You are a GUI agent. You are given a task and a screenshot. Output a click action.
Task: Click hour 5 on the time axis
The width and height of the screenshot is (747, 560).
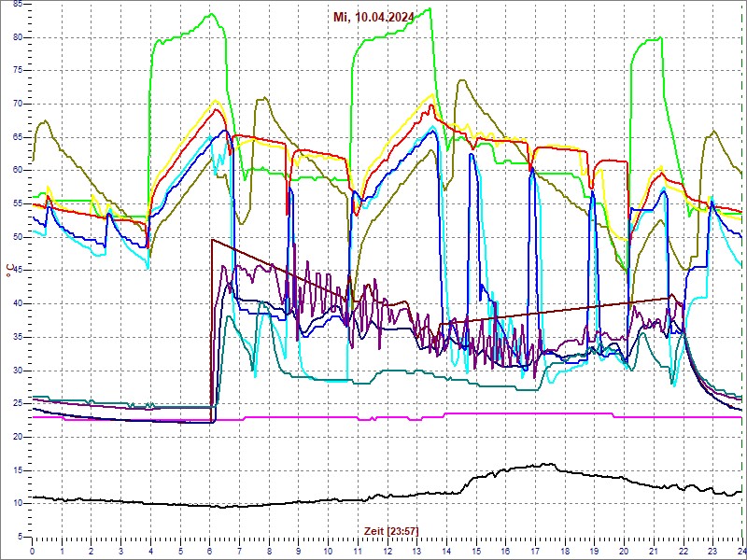(x=180, y=551)
